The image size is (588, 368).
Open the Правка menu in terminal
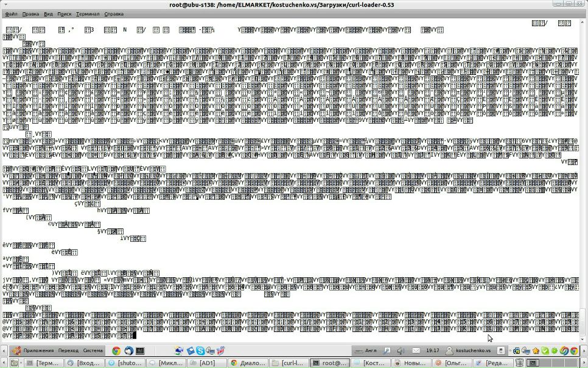pyautogui.click(x=30, y=13)
